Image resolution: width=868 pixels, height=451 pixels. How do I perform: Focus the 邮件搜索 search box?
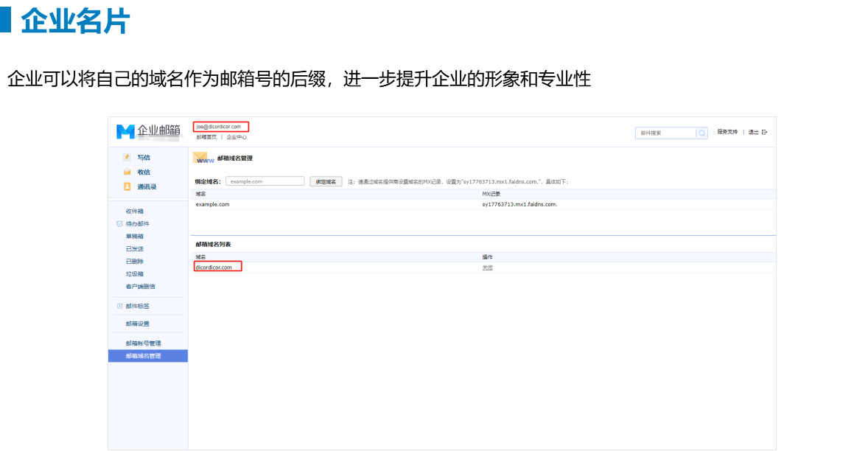tap(665, 133)
